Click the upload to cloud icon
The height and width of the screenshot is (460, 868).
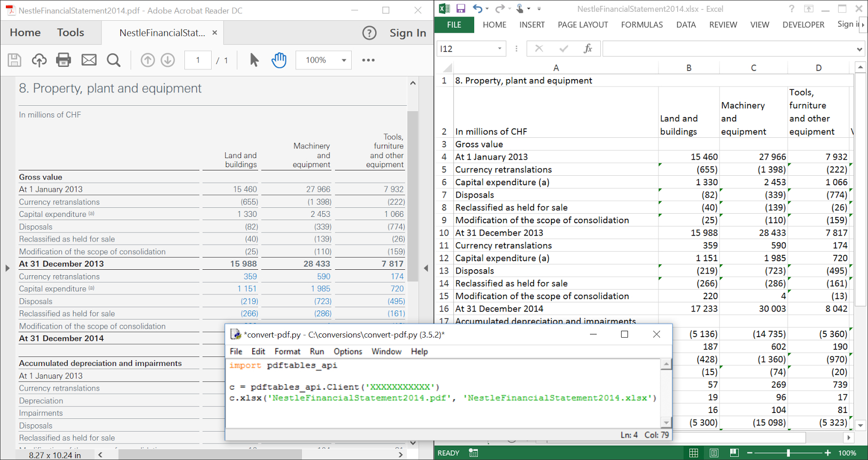pyautogui.click(x=39, y=60)
